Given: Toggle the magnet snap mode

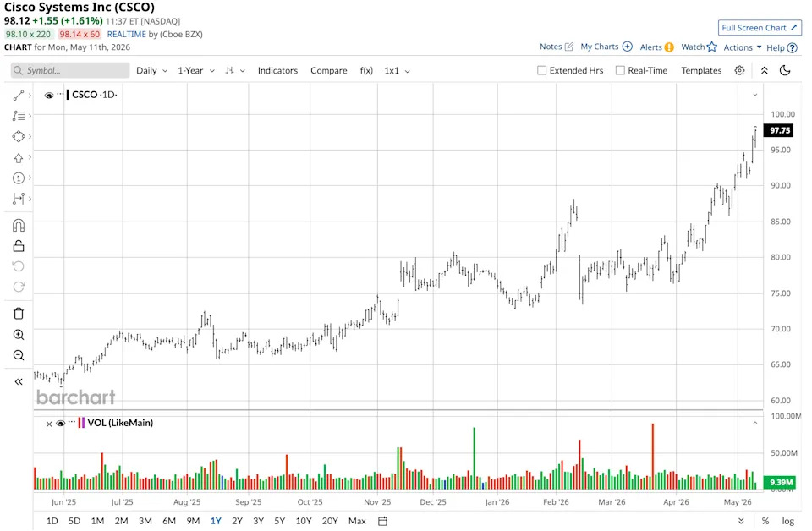Looking at the screenshot, I should pyautogui.click(x=19, y=225).
